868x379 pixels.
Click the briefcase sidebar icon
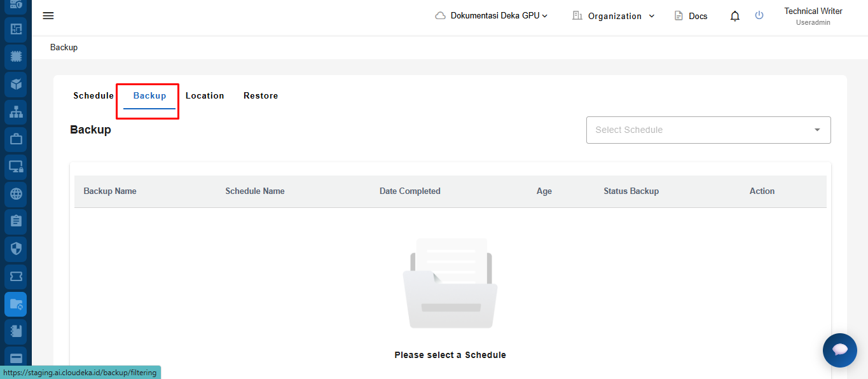tap(16, 139)
